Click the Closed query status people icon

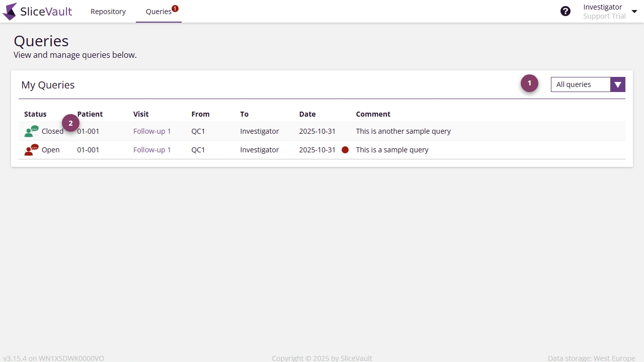(x=31, y=131)
